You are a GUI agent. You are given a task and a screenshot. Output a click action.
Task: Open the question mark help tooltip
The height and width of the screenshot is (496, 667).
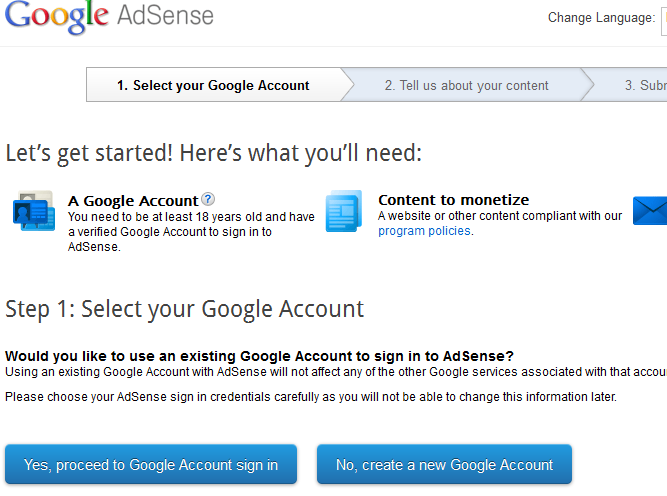click(208, 199)
